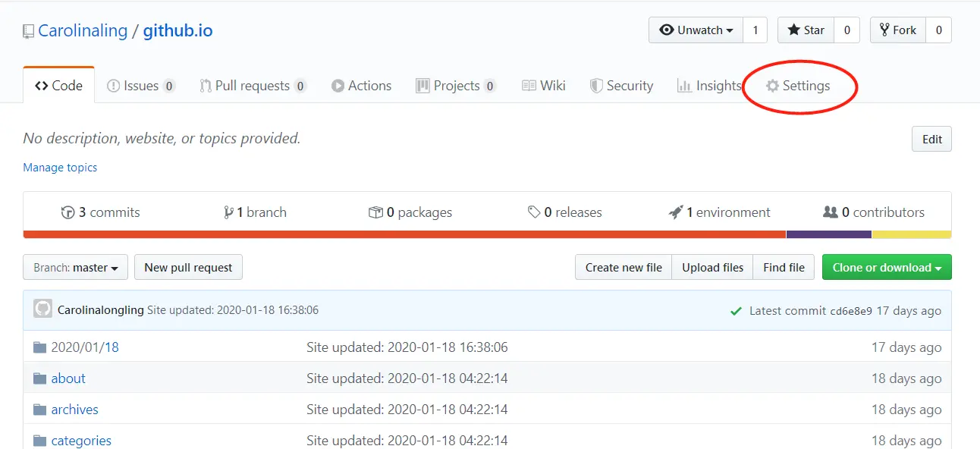Open the Clone or download dropdown

coord(887,267)
